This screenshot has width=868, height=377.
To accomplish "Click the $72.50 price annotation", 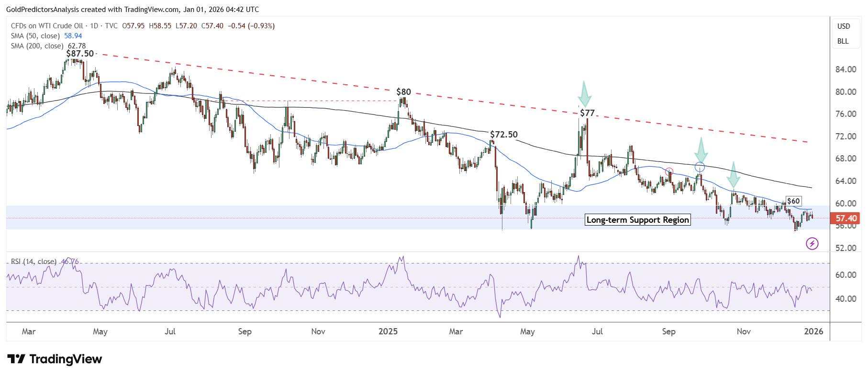I will [x=503, y=135].
